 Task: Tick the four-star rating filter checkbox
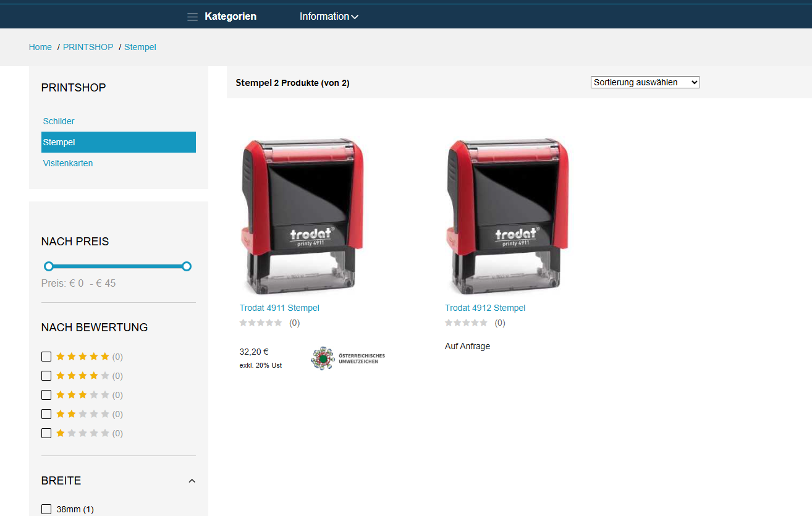(46, 376)
